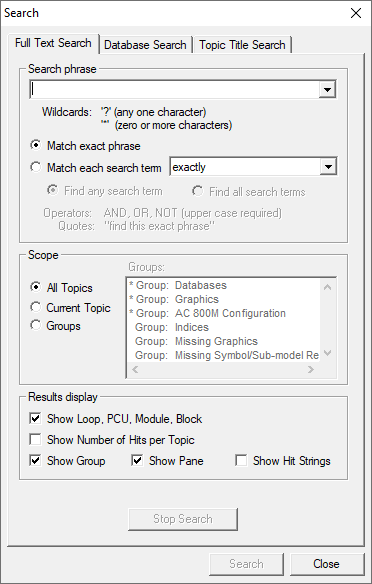Toggle the Show Pane checkbox
The image size is (372, 584).
[x=137, y=460]
